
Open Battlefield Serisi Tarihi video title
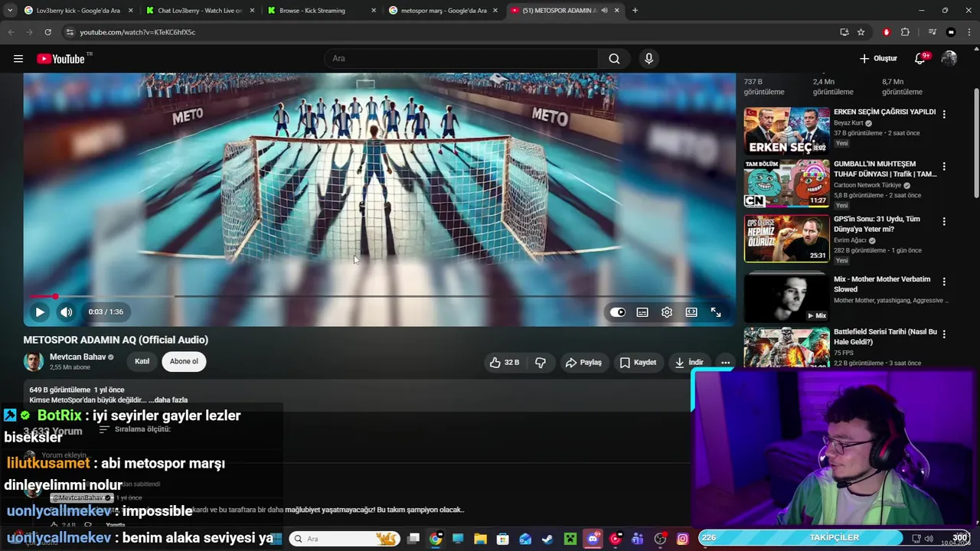coord(885,337)
